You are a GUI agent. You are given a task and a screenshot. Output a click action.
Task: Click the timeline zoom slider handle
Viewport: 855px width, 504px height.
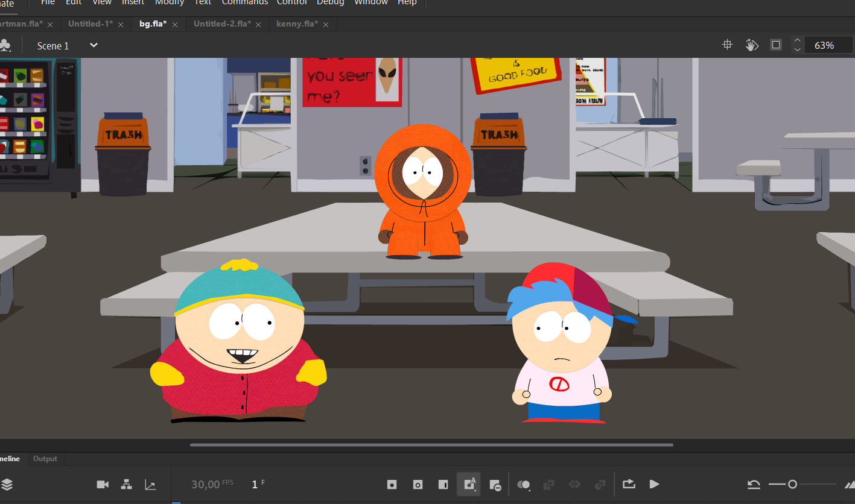point(792,484)
